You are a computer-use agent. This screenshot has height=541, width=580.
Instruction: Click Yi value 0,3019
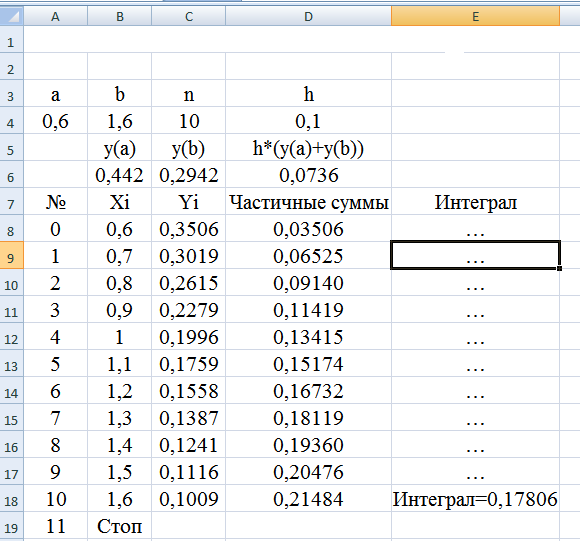[189, 256]
